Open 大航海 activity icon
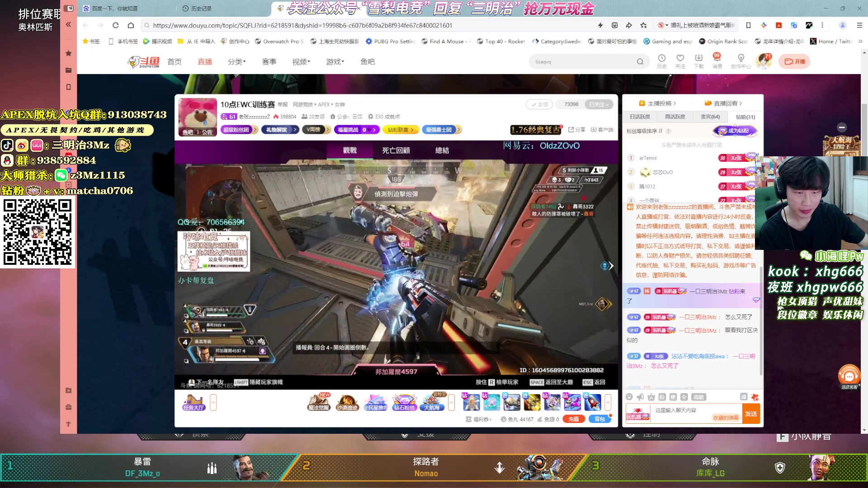The image size is (868, 488). tap(433, 402)
